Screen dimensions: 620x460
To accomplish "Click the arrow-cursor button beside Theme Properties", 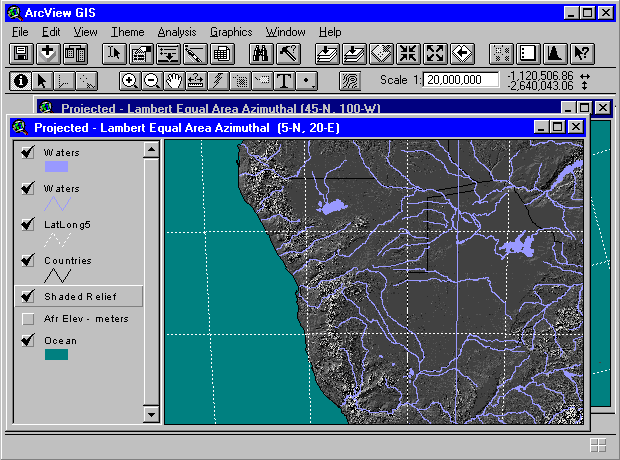I will point(114,54).
